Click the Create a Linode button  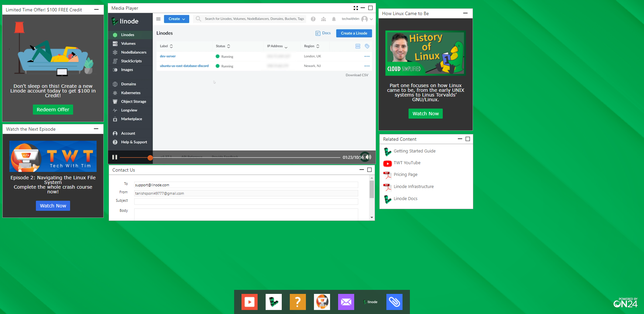pos(354,33)
